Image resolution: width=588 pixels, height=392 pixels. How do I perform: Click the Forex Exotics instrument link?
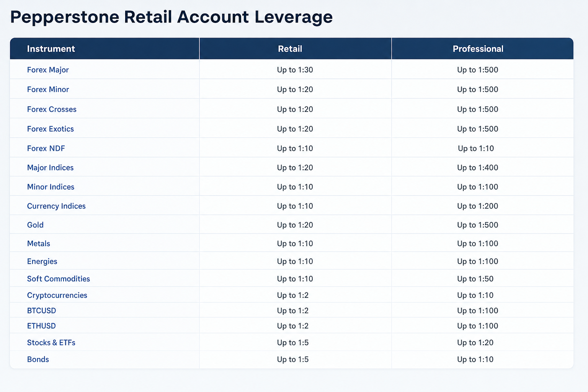(51, 129)
